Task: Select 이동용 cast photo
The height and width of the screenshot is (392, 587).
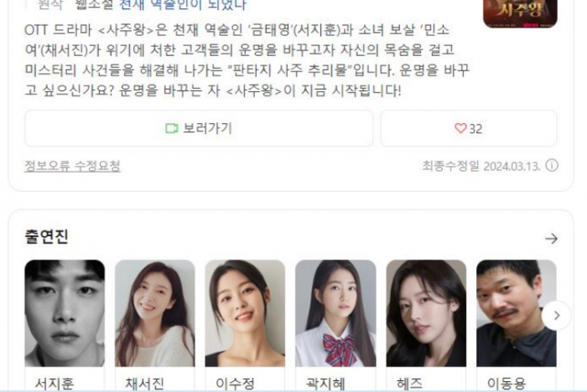Action: click(x=517, y=313)
